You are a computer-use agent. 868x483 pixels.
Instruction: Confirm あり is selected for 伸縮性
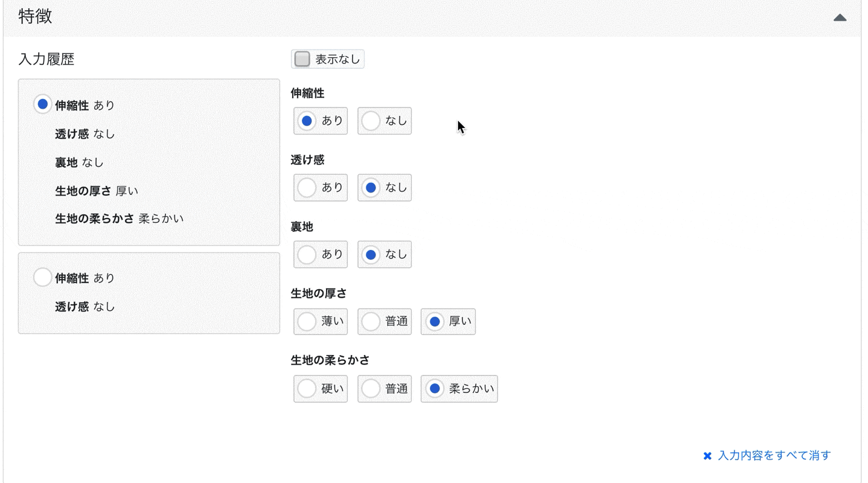pos(320,121)
